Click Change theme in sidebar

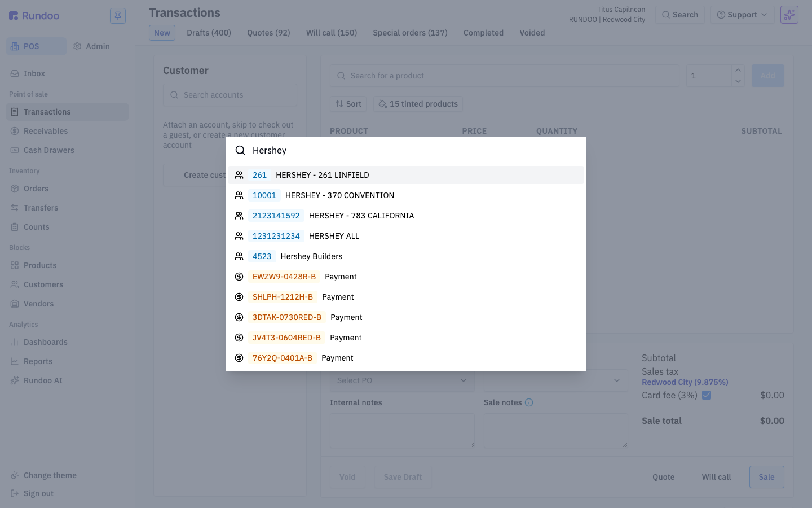68,475
